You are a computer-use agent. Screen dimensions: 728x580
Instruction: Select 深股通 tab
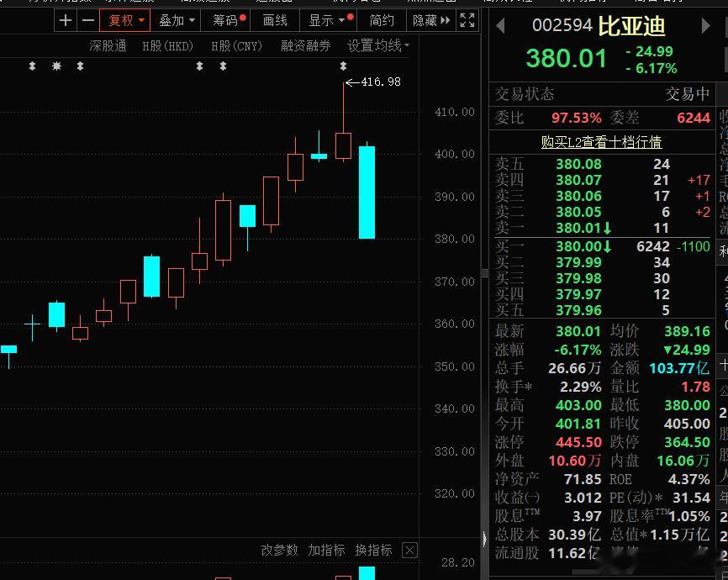click(108, 45)
